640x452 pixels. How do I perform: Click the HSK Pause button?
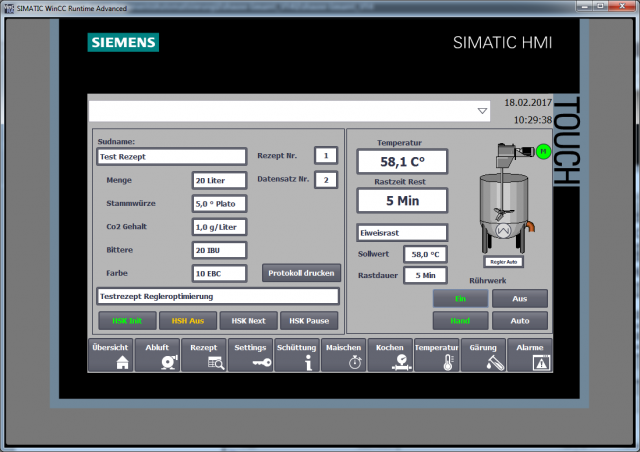pos(309,321)
